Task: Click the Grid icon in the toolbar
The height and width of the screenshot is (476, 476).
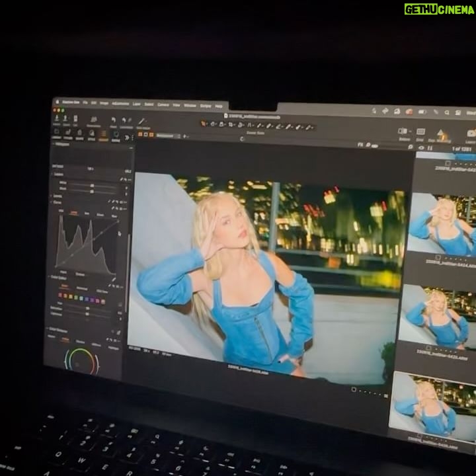Action: pyautogui.click(x=420, y=131)
